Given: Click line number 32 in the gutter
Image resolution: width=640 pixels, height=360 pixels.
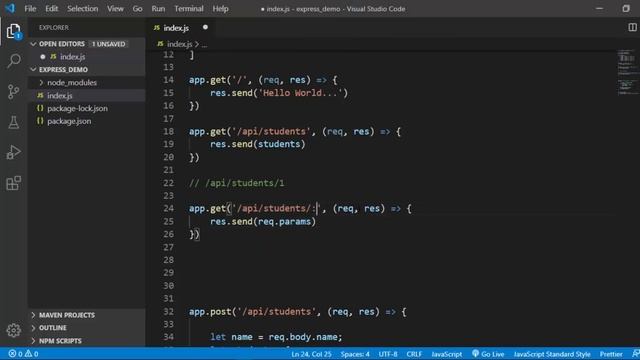Looking at the screenshot, I should [169, 312].
